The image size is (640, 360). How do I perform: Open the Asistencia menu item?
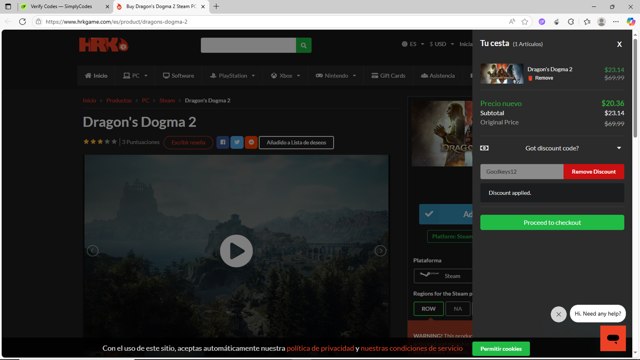438,76
